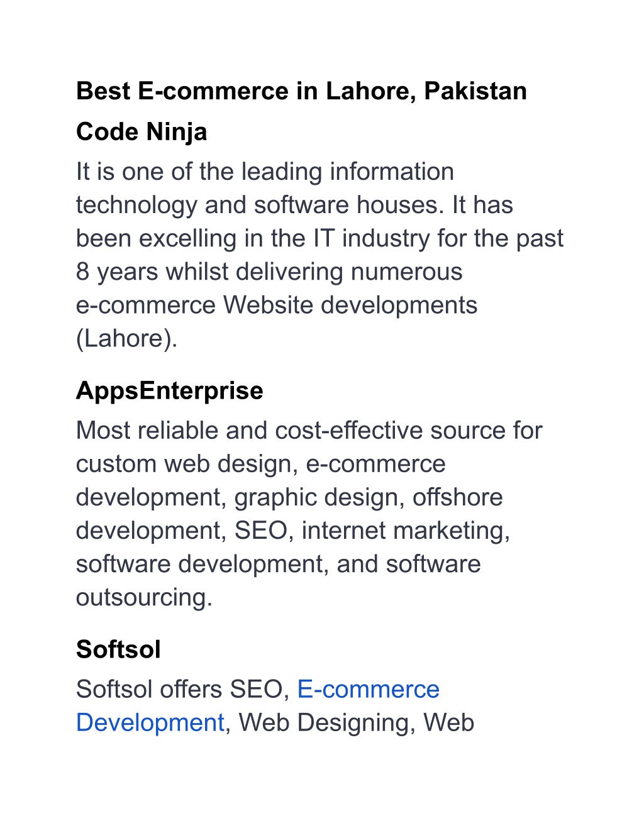Click the word Pakistan in title
644x833 pixels.
[475, 91]
